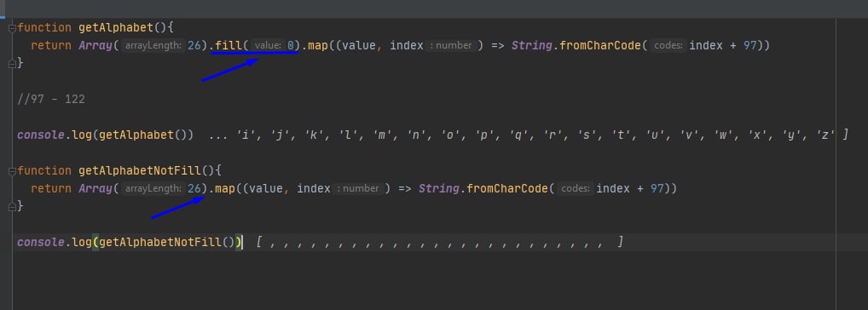This screenshot has width=868, height=310.
Task: Click the 0 argument passed to fill
Action: pos(291,45)
